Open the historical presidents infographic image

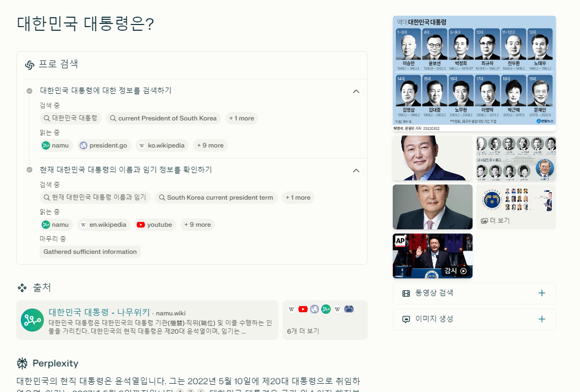(x=474, y=73)
